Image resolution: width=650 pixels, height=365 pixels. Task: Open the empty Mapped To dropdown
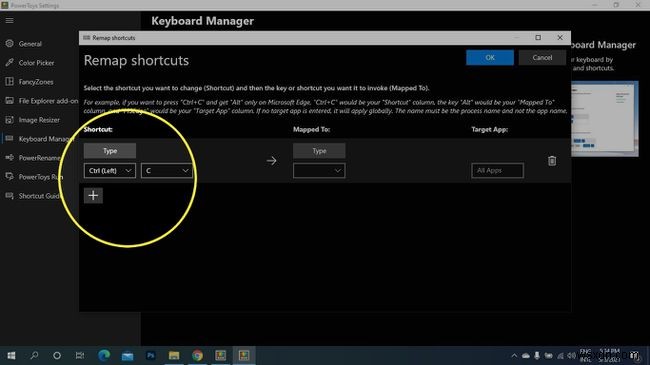[x=319, y=170]
